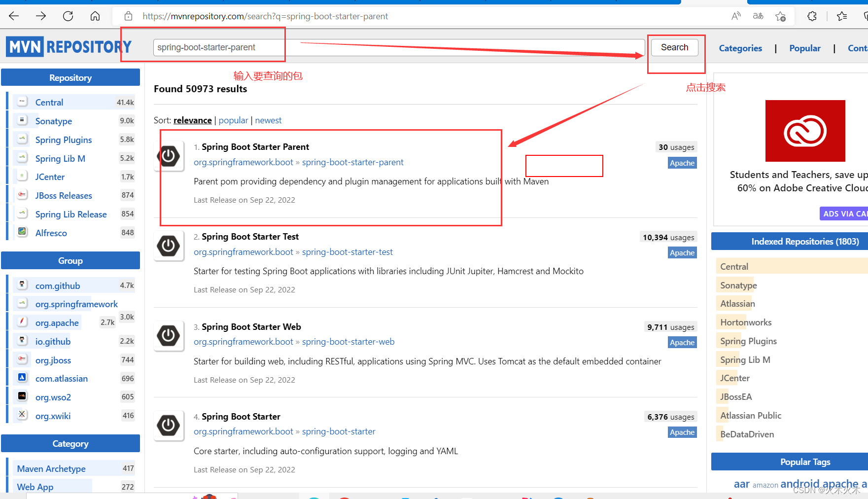868x499 pixels.
Task: Click the ADS VIA CARBON label
Action: coord(844,214)
